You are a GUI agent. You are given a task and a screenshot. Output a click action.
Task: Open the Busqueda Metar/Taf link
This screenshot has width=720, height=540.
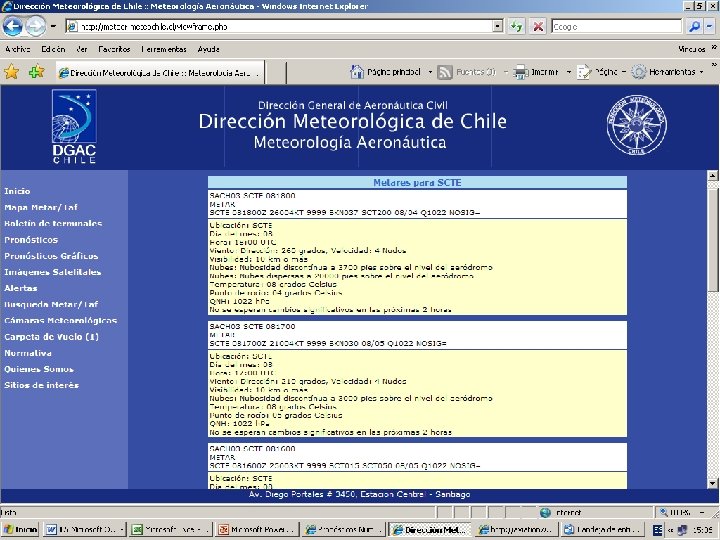[x=51, y=304]
